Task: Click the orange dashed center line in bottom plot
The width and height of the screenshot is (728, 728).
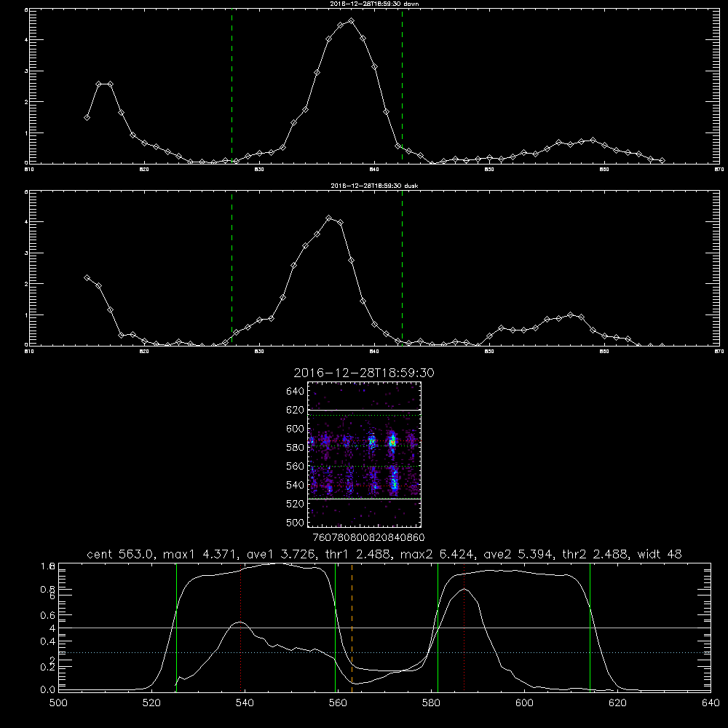Action: point(352,628)
